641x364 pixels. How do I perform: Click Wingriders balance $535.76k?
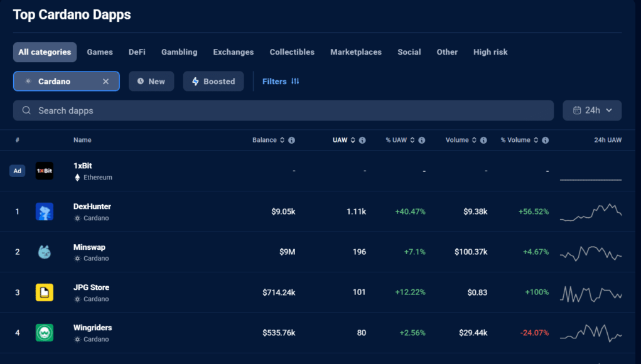pos(279,333)
